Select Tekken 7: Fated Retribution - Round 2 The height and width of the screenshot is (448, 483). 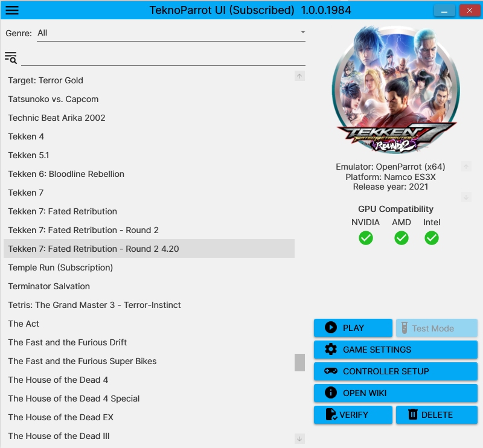tap(149, 230)
